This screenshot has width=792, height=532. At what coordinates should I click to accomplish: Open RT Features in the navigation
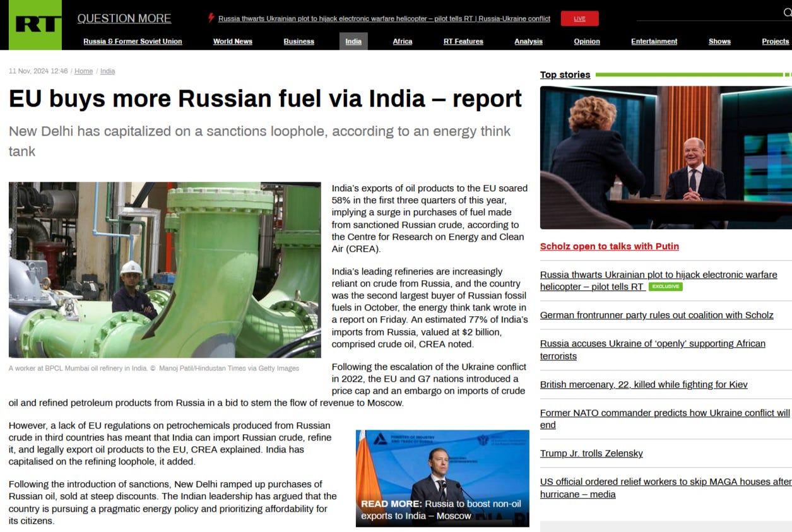[x=463, y=42]
